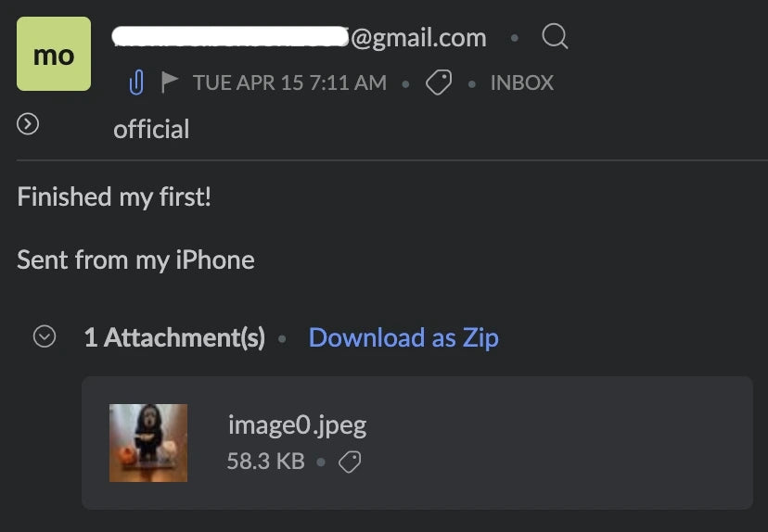Tag the image0.jpeg attachment
Screen dimensions: 768x532
pyautogui.click(x=350, y=462)
